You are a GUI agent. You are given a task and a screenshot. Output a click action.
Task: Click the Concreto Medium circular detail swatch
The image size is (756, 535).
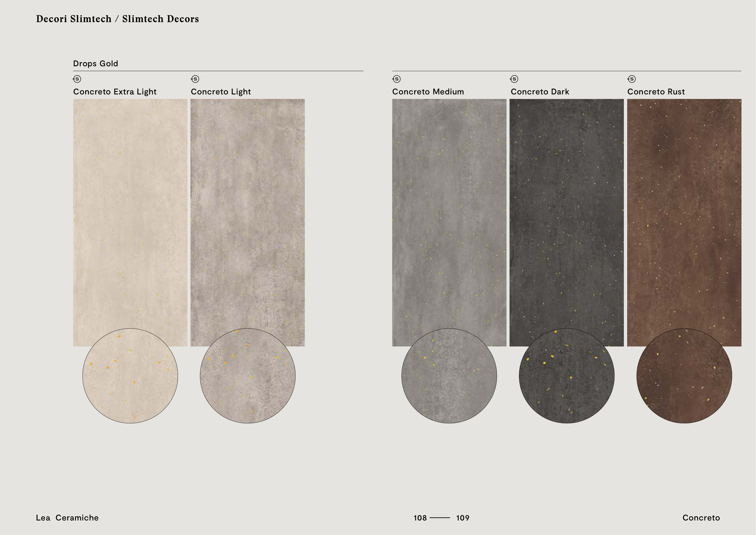(x=449, y=376)
